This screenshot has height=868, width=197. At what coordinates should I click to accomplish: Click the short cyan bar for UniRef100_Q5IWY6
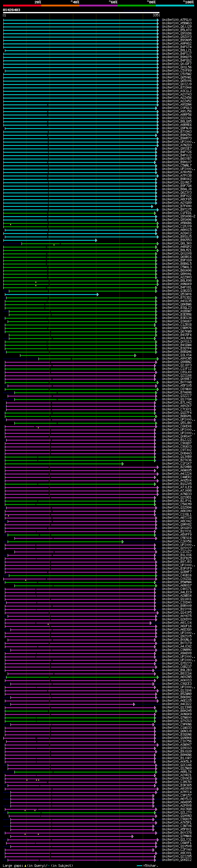[52, 294]
